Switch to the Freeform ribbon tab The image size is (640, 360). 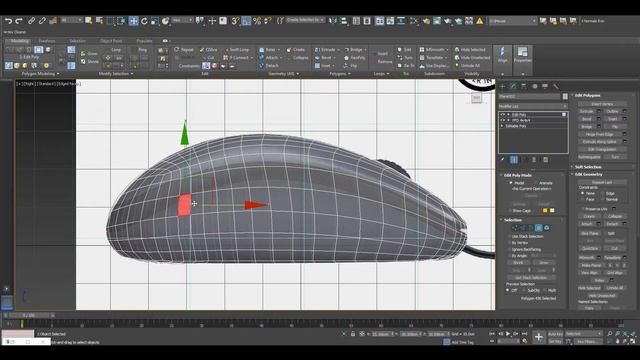[47, 41]
